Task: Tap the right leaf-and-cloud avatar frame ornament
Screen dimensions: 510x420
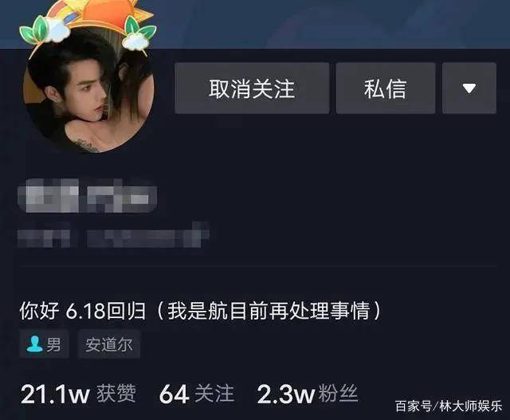Action: coord(139,34)
